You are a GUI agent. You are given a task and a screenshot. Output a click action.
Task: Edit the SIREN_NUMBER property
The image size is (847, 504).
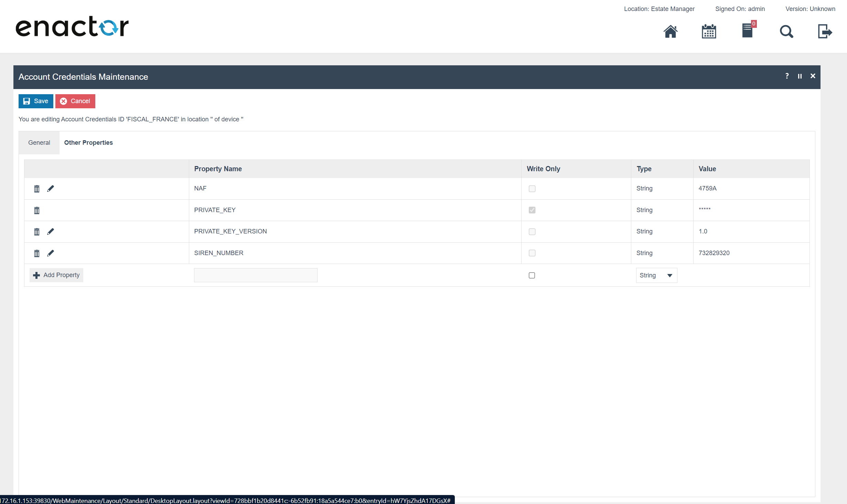click(51, 253)
